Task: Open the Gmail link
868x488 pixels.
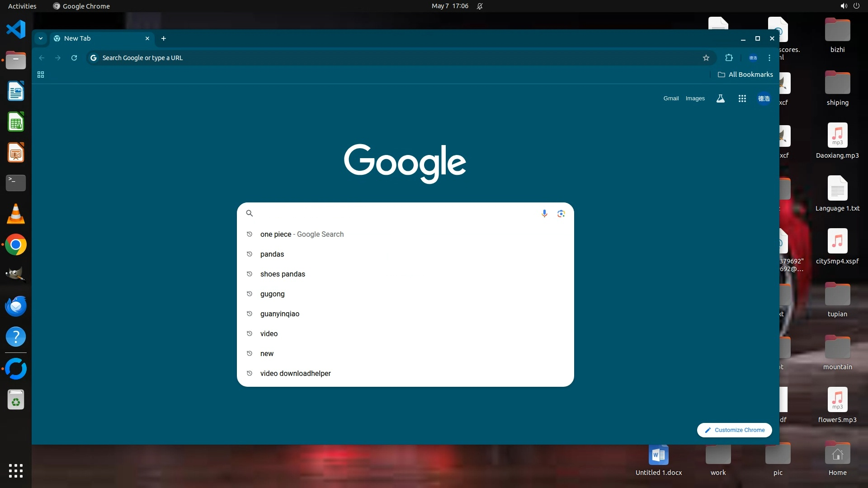Action: click(671, 99)
